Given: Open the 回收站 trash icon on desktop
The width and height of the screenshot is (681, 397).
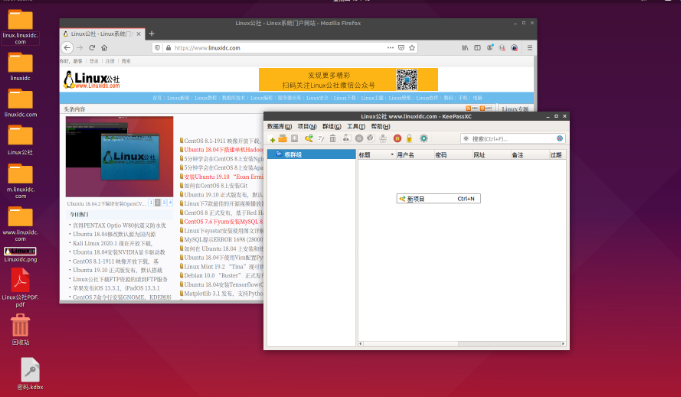Looking at the screenshot, I should click(x=20, y=329).
